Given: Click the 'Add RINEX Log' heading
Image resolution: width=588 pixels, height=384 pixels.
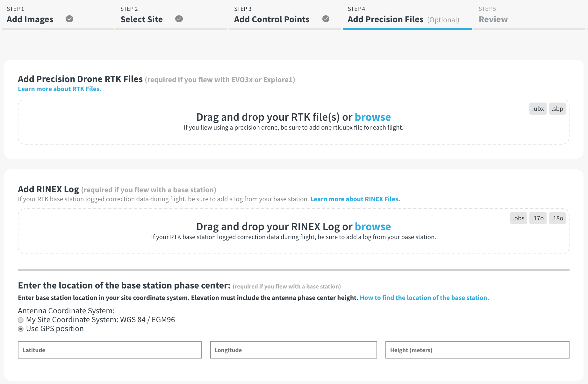Looking at the screenshot, I should coord(48,189).
